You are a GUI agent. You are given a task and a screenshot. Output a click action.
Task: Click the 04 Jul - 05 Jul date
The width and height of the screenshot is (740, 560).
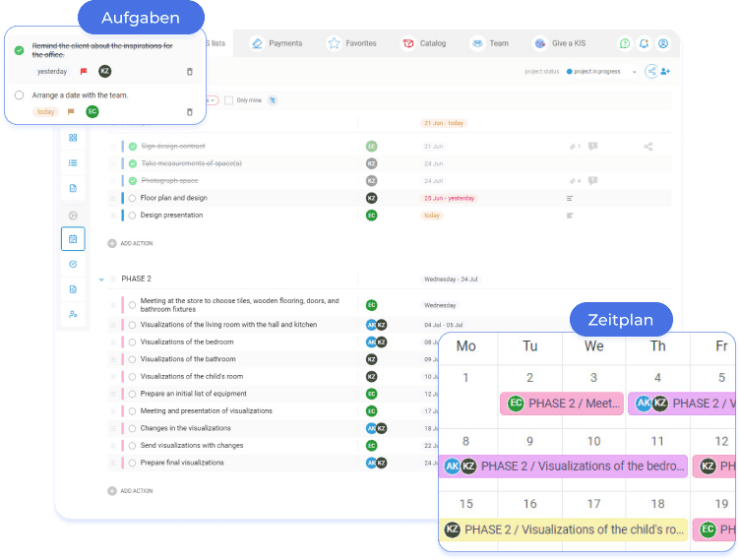[x=443, y=326]
